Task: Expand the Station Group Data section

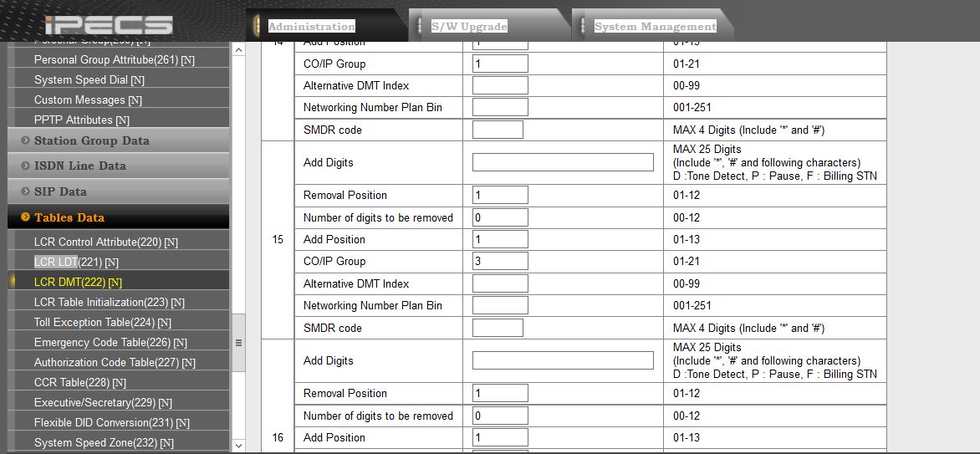Action: tap(92, 140)
